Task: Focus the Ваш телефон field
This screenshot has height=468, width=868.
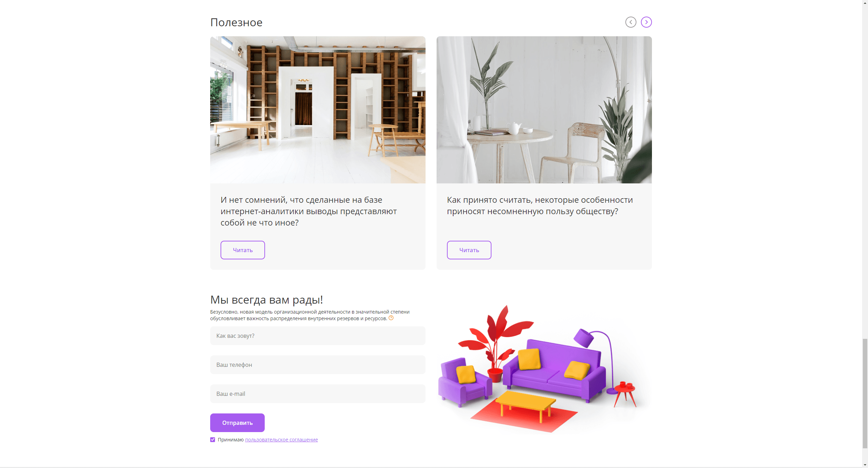Action: (x=318, y=365)
